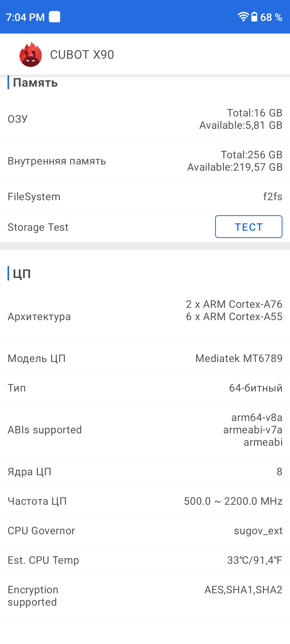Select the ЦП section header
Screen dimensions: 290x644
point(22,274)
